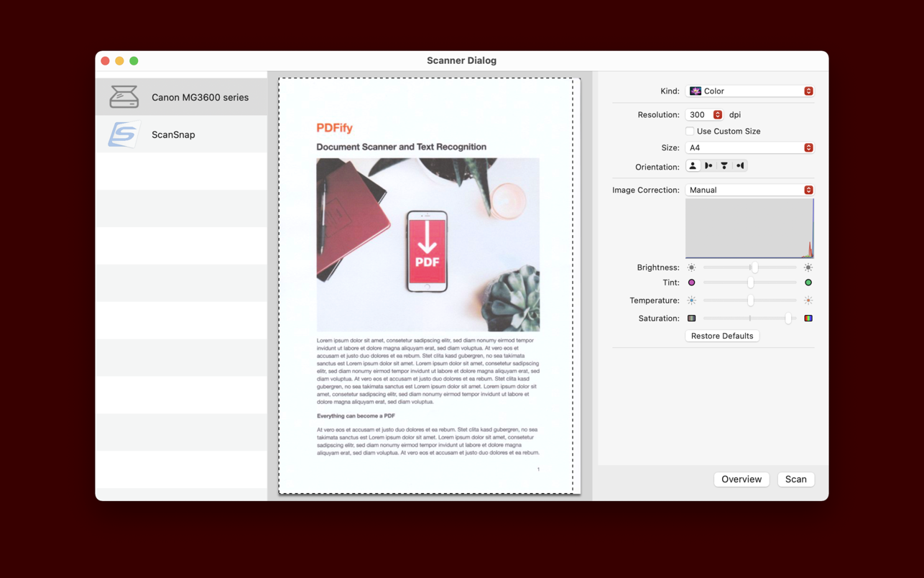The height and width of the screenshot is (578, 924).
Task: Open the Size dropdown showing A4
Action: 749,147
